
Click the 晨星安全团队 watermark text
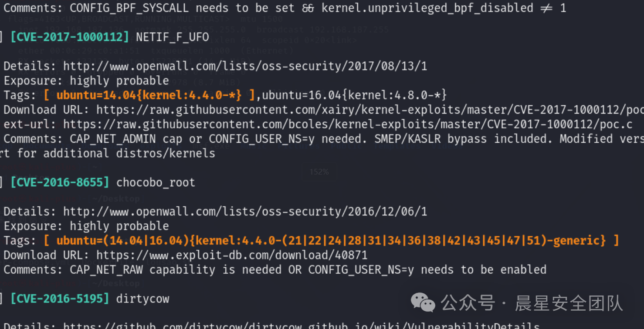pyautogui.click(x=569, y=303)
